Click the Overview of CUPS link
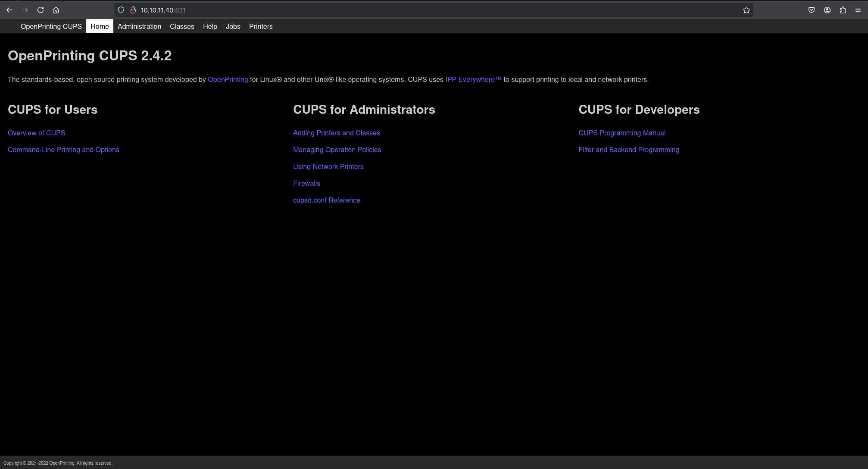The height and width of the screenshot is (469, 868). tap(36, 133)
